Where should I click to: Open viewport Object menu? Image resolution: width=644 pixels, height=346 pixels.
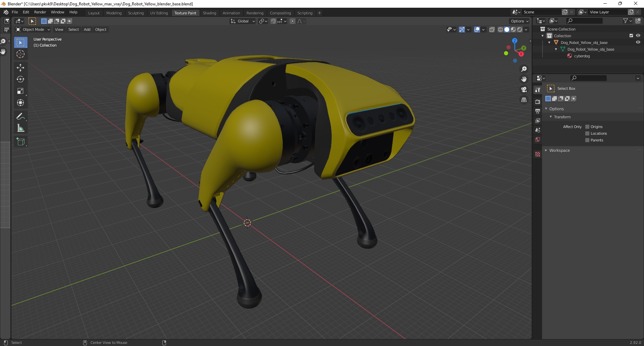coord(101,30)
